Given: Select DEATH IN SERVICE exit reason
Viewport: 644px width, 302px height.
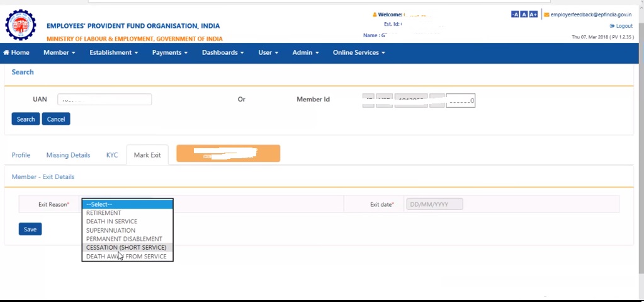Looking at the screenshot, I should tap(127, 221).
